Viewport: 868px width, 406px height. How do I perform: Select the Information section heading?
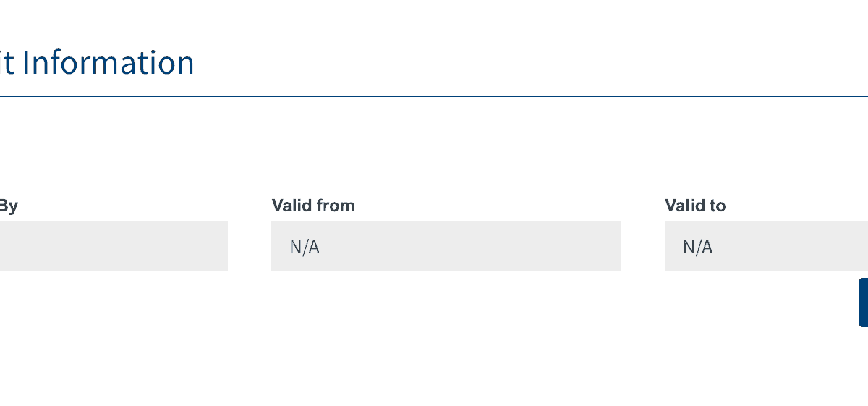tap(97, 63)
